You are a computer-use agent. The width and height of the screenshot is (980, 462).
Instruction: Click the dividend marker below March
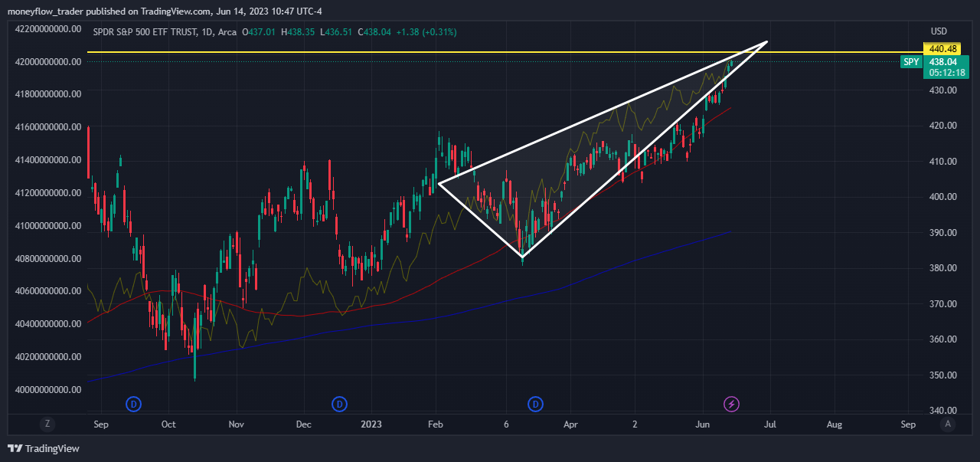[536, 403]
